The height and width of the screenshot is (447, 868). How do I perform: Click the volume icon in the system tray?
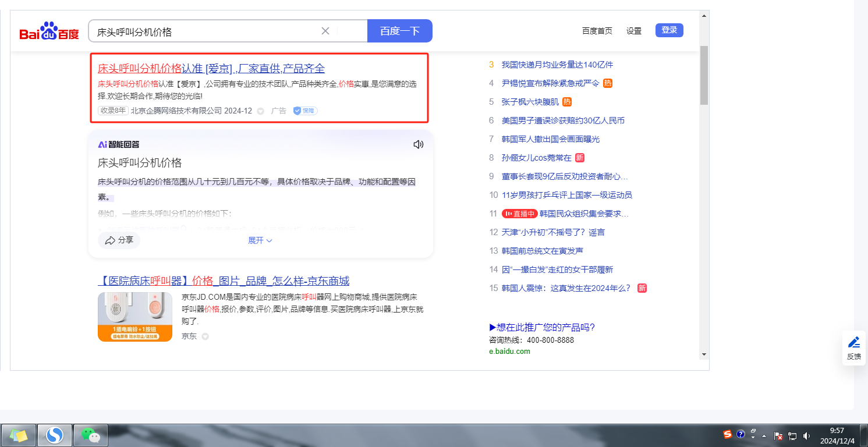point(806,435)
